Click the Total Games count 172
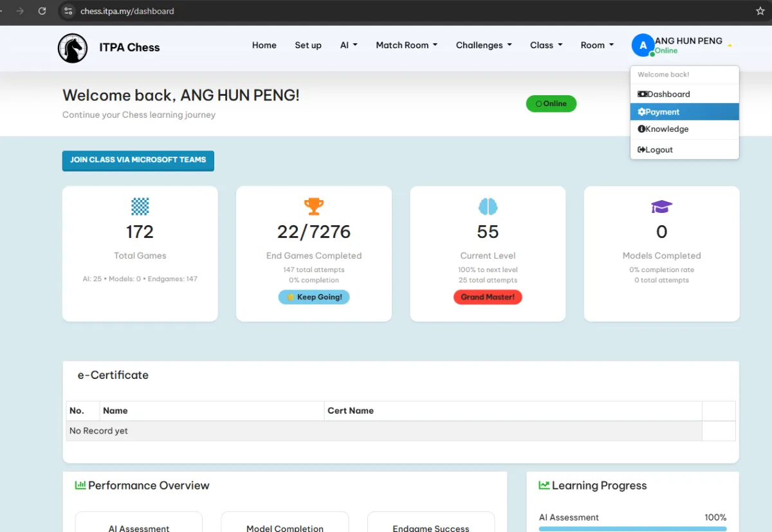The image size is (772, 532). pyautogui.click(x=140, y=232)
